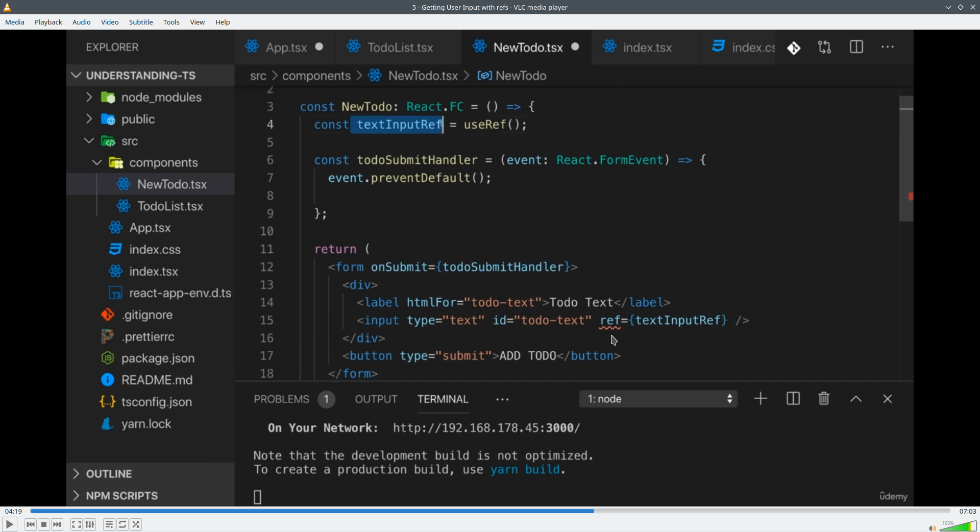The image size is (980, 532).
Task: Show more panel tabs via ellipsis
Action: (503, 400)
